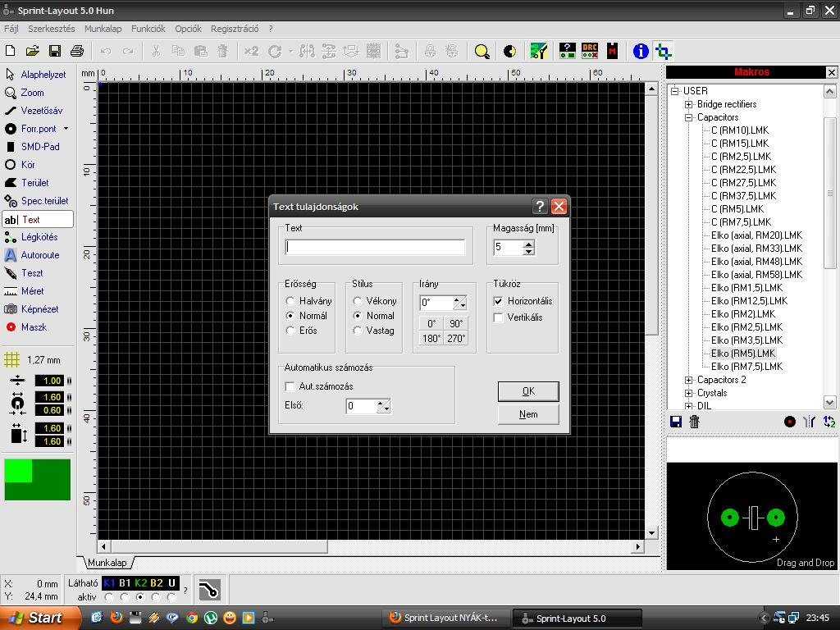Increase the Magasság height spinner
The height and width of the screenshot is (630, 840).
(529, 244)
